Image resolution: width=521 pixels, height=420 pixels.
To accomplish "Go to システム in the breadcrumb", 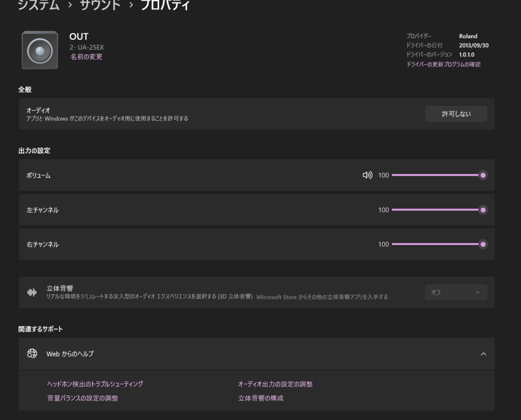I will [x=39, y=5].
